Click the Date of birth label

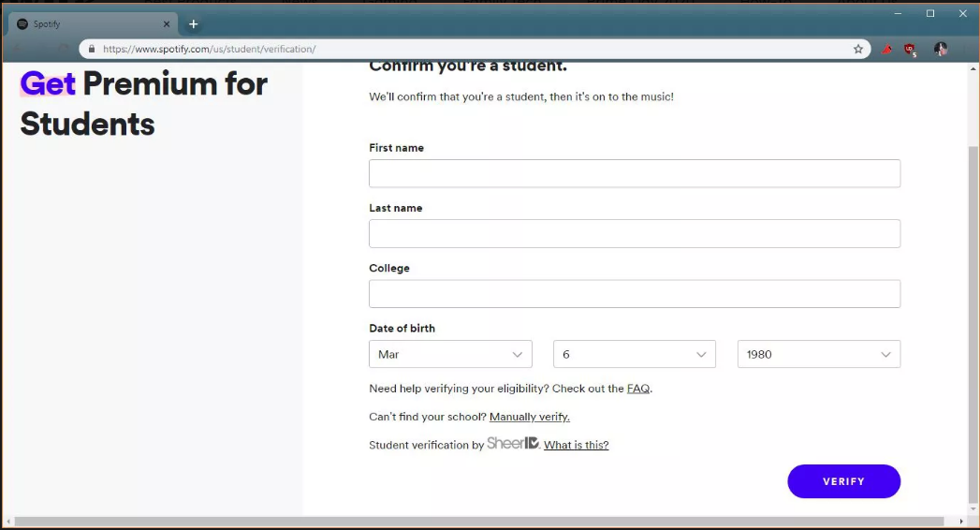(402, 328)
